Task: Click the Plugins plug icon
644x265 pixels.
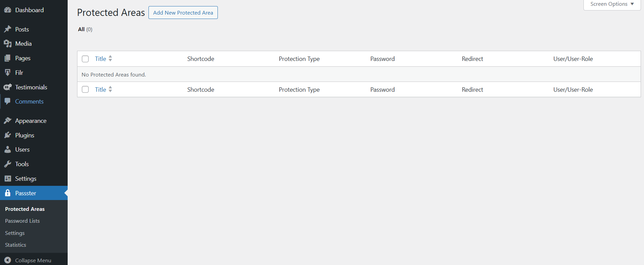Action: click(7, 135)
